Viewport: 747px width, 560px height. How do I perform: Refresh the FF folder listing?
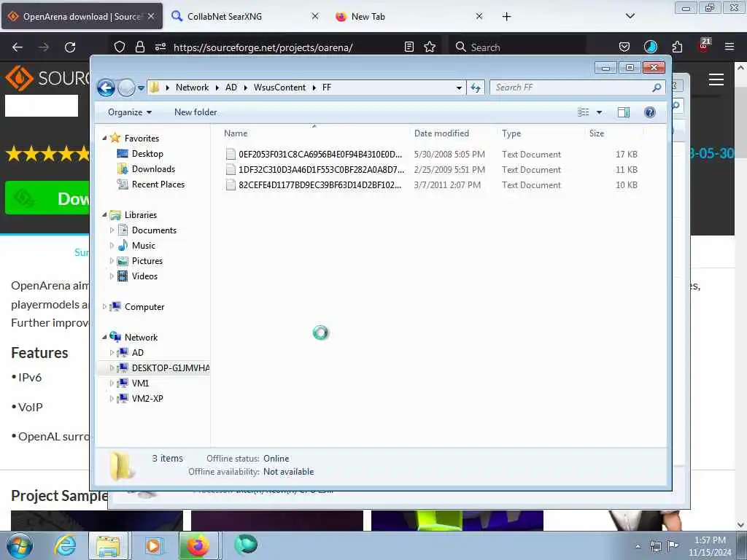(x=476, y=87)
